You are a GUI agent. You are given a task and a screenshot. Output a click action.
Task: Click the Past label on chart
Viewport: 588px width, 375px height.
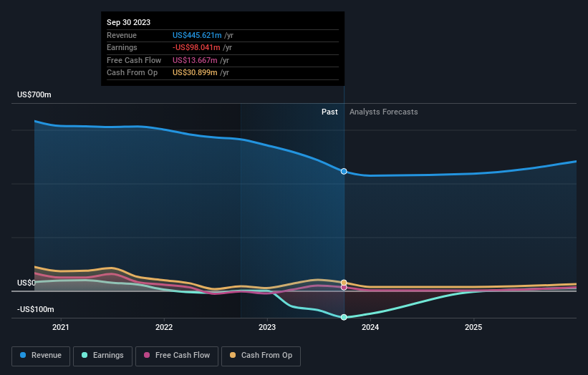click(x=329, y=112)
